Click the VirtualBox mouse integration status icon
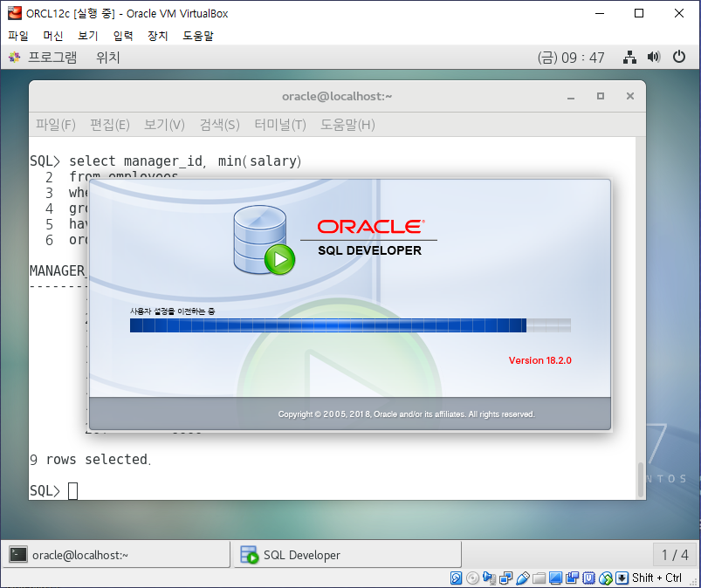Image resolution: width=701 pixels, height=588 pixels. coord(605,578)
